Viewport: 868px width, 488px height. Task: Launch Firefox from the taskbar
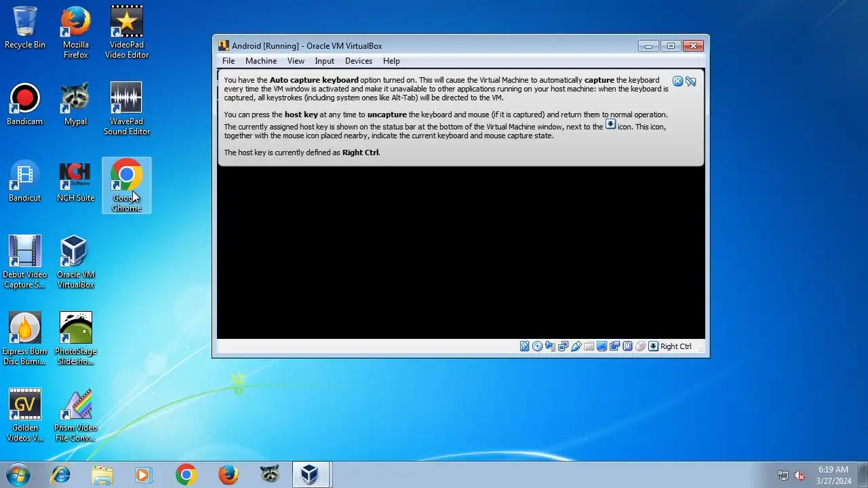pos(228,474)
